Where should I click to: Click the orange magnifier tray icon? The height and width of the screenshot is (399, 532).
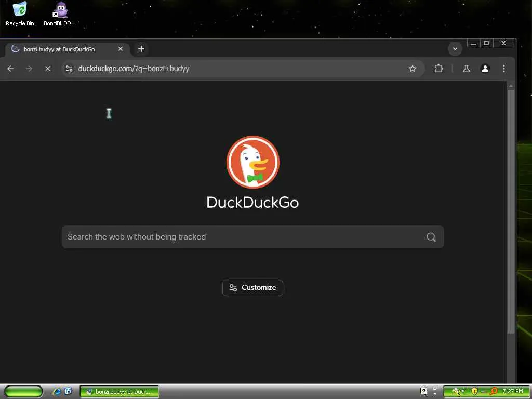pos(494,391)
